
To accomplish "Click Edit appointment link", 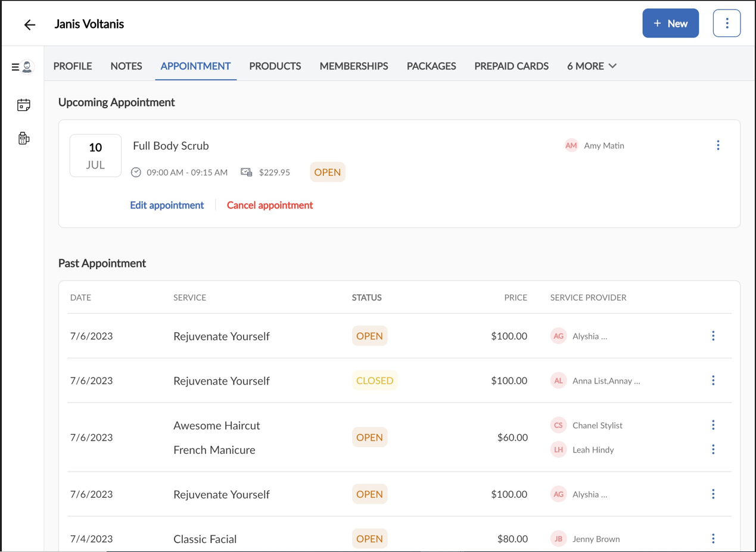I will pyautogui.click(x=167, y=205).
